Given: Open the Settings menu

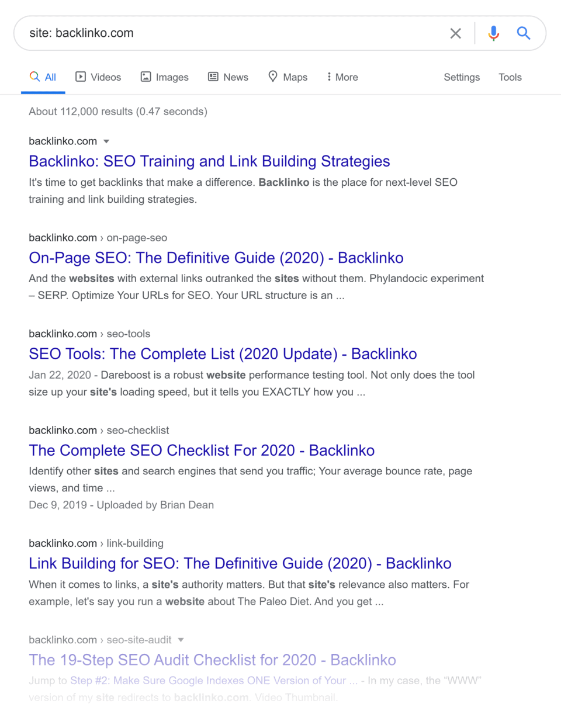Looking at the screenshot, I should 461,77.
